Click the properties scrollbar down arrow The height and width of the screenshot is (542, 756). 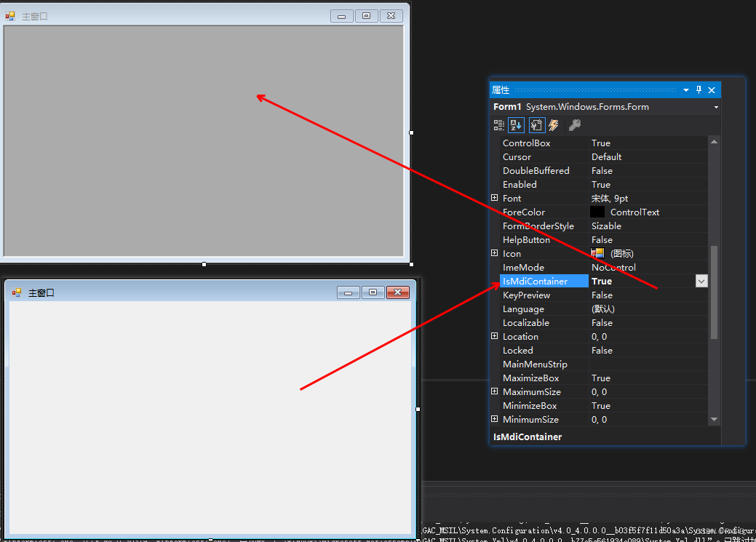point(714,420)
